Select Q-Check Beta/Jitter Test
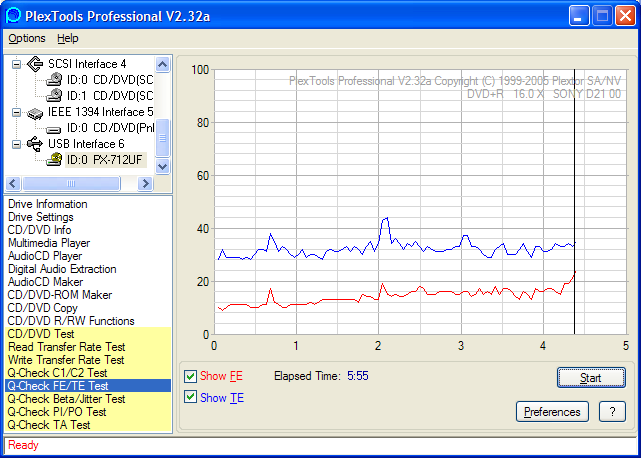The width and height of the screenshot is (641, 458). click(x=88, y=399)
